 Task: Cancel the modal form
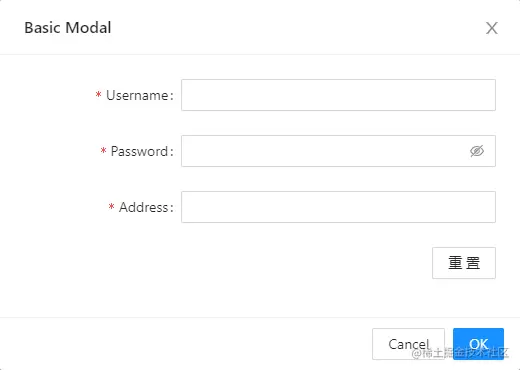tap(408, 344)
